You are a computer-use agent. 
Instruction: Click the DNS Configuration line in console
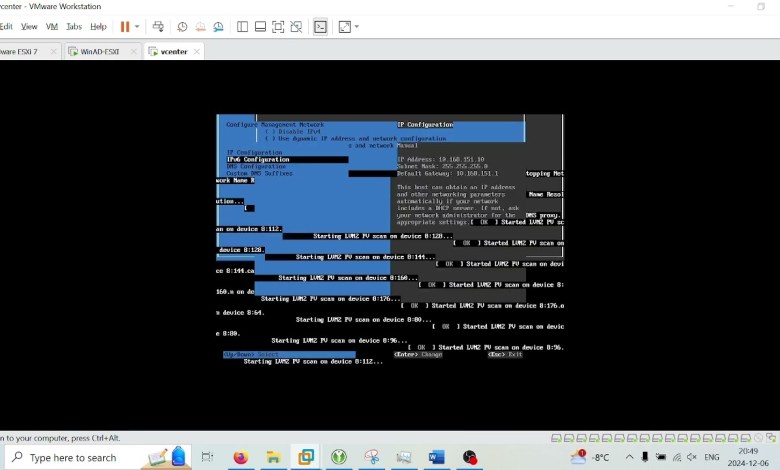point(256,167)
